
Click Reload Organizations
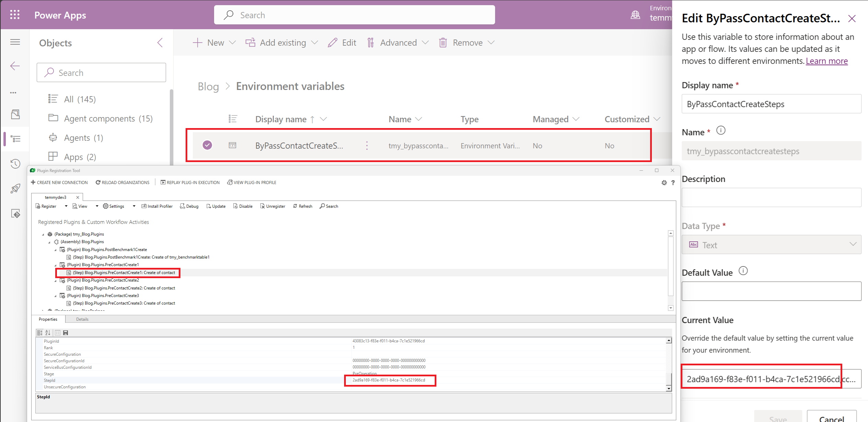tap(122, 182)
